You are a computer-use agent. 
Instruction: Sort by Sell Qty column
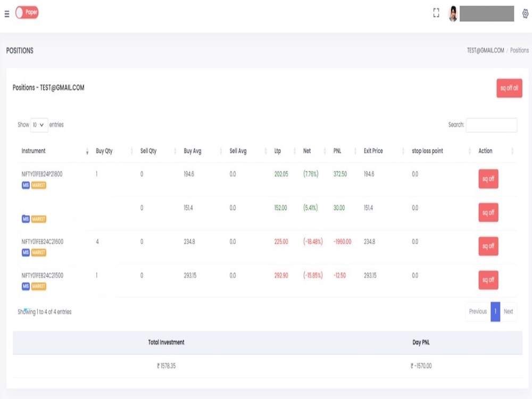pos(158,151)
